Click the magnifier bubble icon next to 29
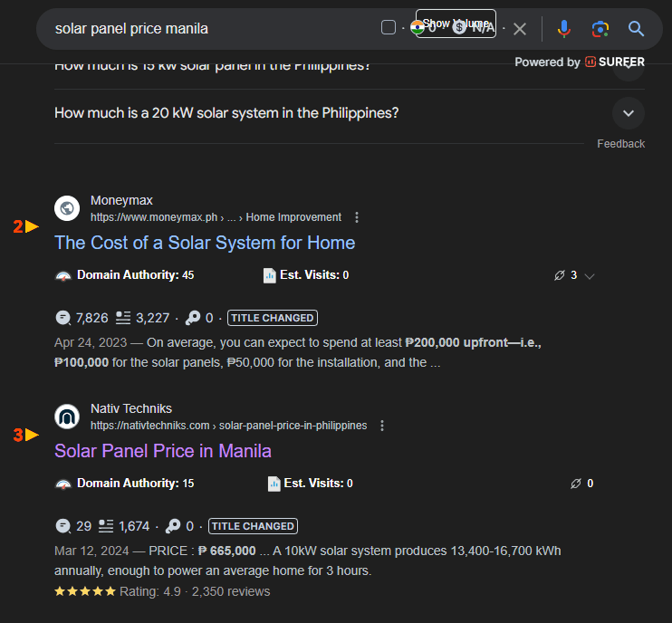672x623 pixels. [63, 526]
